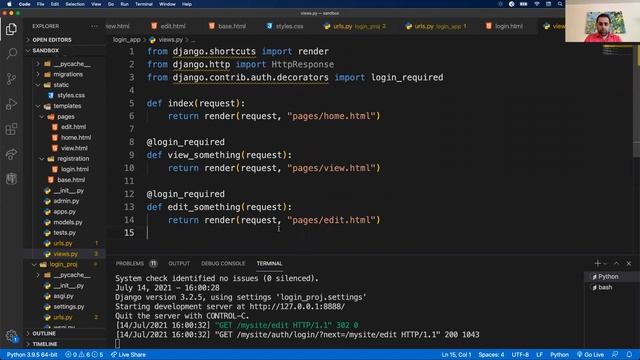Open the Terminal menu in menu bar
640x360 pixels.
pos(144,4)
